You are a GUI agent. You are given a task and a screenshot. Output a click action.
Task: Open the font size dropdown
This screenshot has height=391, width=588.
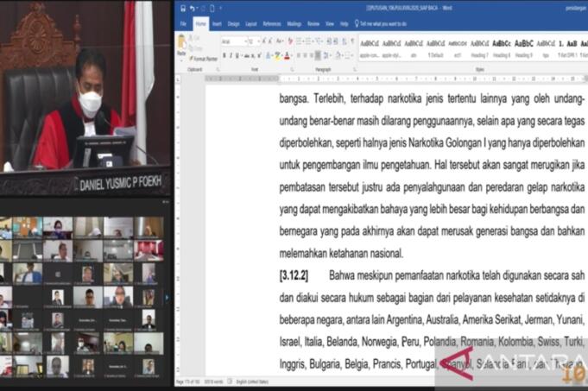253,41
